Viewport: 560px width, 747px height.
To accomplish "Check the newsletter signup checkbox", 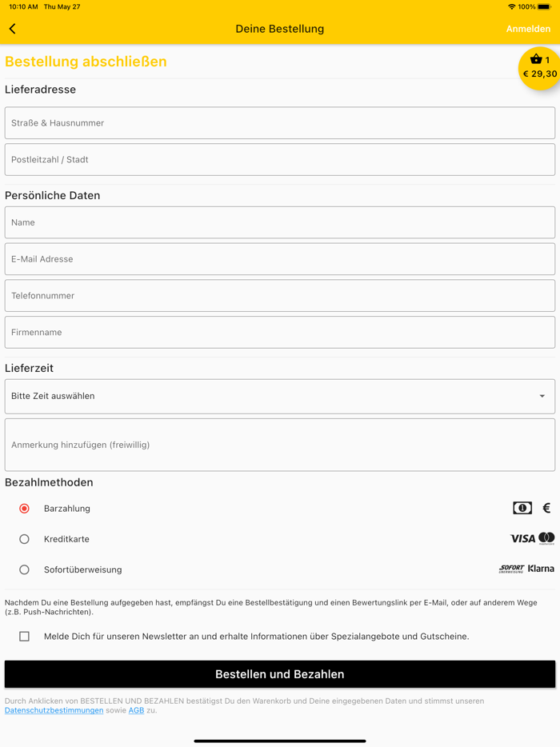I will 25,637.
